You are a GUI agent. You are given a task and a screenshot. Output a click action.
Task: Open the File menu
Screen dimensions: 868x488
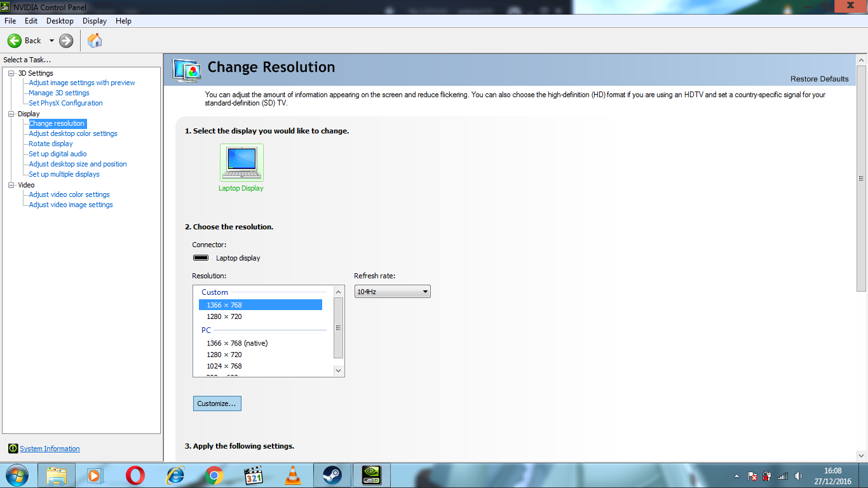coord(10,21)
